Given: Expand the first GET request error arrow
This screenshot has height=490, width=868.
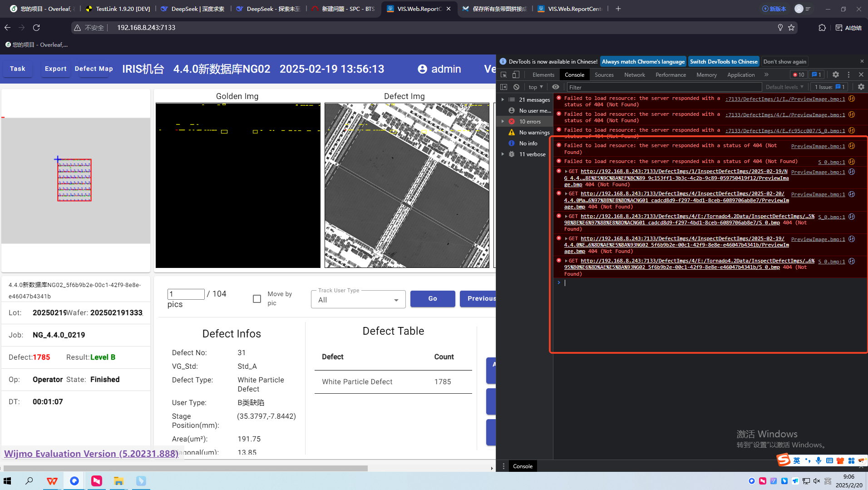Looking at the screenshot, I should click(566, 171).
